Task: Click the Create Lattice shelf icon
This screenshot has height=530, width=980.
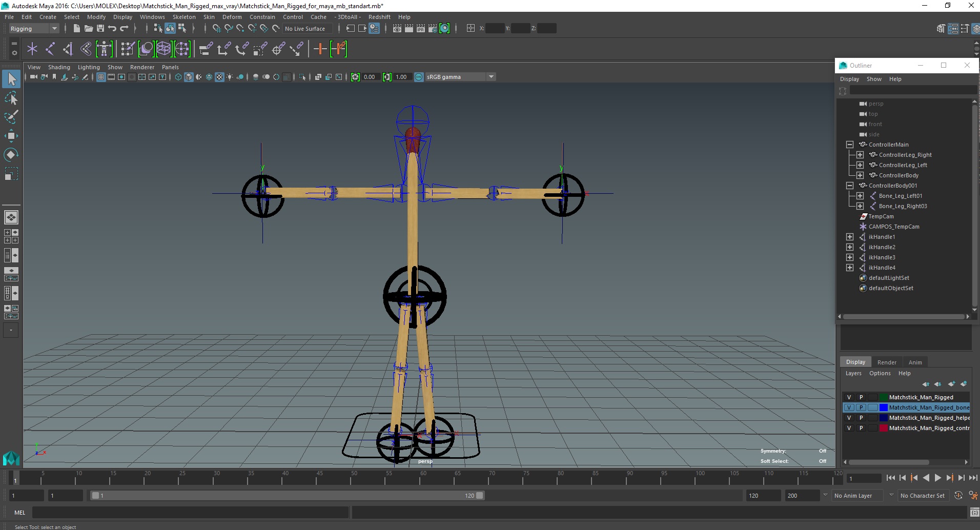Action: (164, 49)
